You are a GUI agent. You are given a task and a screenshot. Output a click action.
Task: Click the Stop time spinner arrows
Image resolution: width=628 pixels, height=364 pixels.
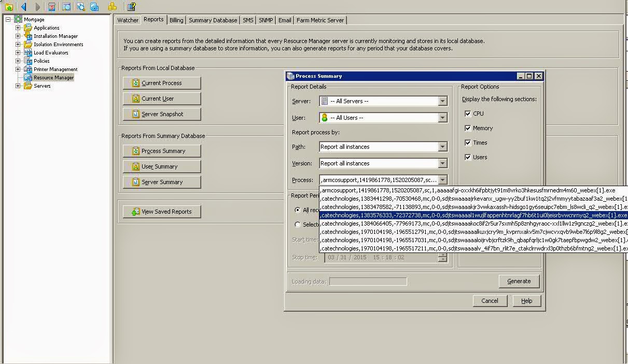point(442,257)
